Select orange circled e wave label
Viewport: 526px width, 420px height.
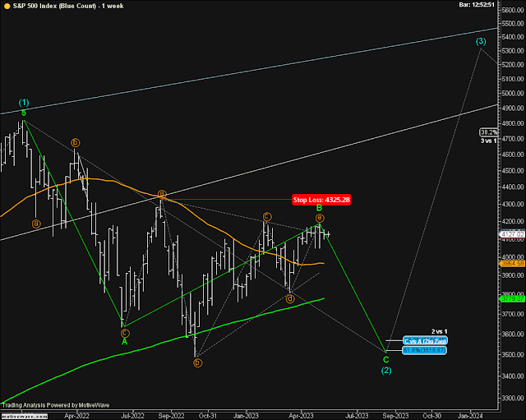320,218
